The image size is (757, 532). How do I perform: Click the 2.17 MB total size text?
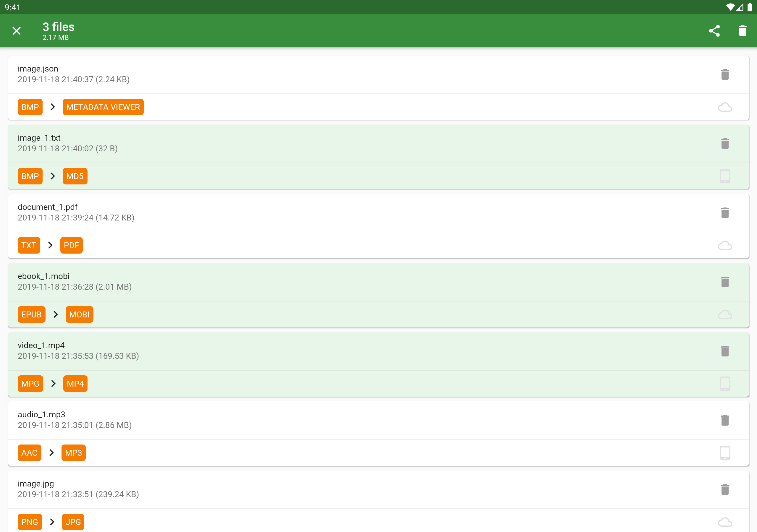click(55, 38)
